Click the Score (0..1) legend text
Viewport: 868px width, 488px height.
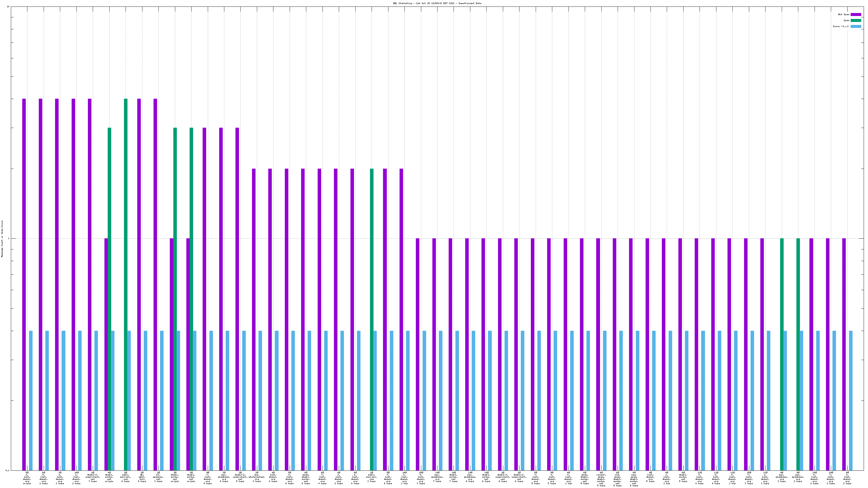coord(841,26)
